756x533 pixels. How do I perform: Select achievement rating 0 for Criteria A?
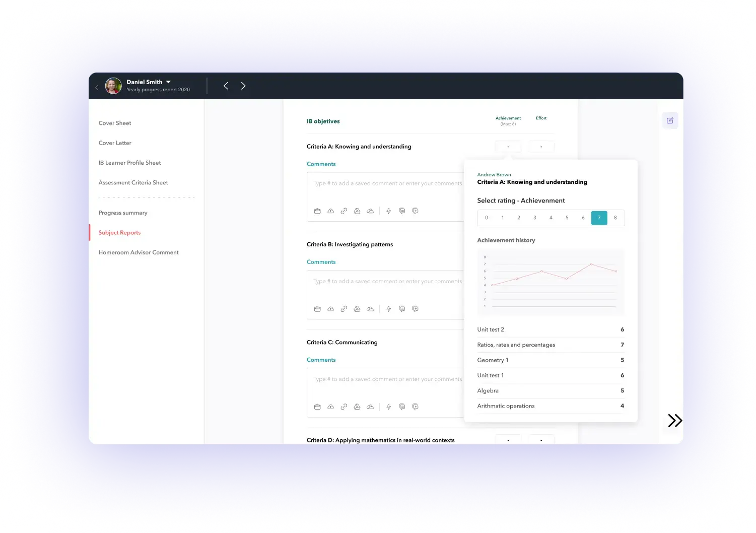coord(486,218)
